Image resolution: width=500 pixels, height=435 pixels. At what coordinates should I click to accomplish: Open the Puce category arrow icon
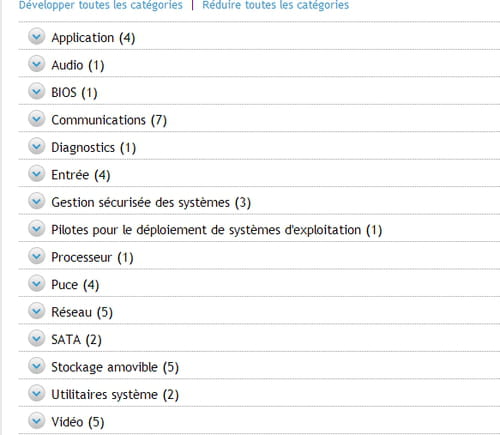(36, 283)
